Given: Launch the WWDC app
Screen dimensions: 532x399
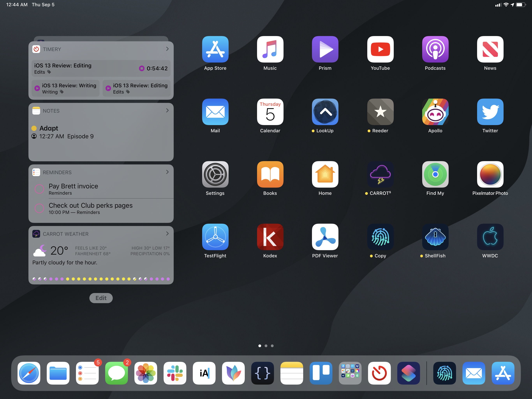Looking at the screenshot, I should point(490,237).
